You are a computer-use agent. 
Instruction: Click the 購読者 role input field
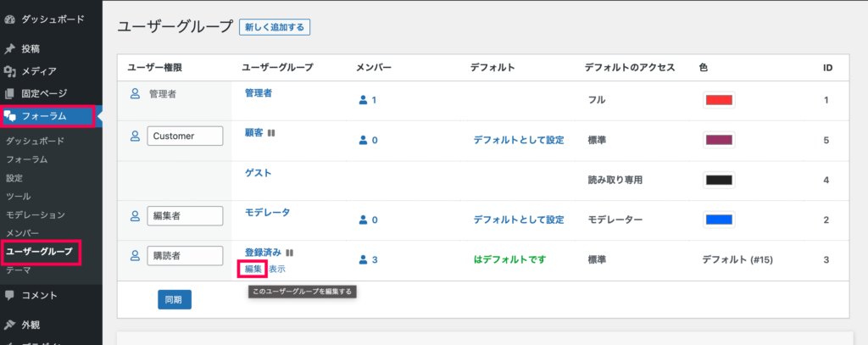pos(185,256)
